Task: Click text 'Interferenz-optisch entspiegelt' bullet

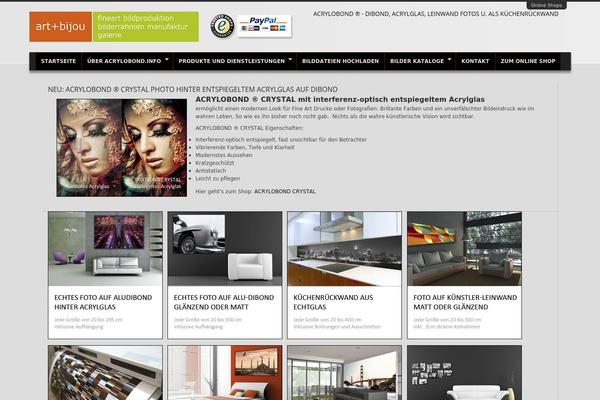Action: click(281, 140)
